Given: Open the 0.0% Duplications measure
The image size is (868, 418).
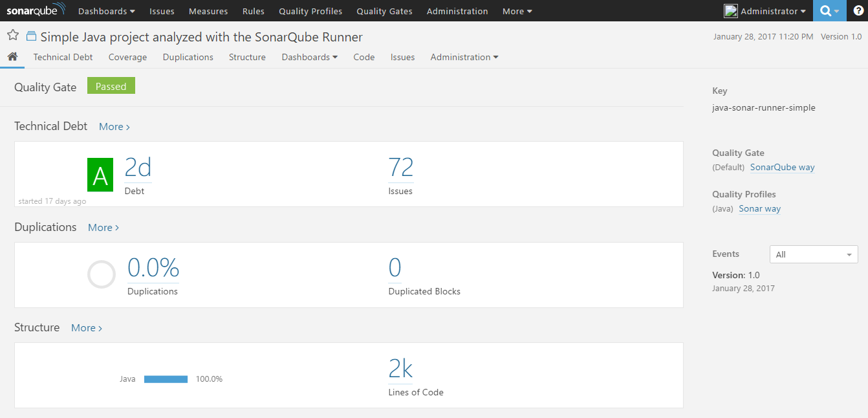Looking at the screenshot, I should point(153,268).
